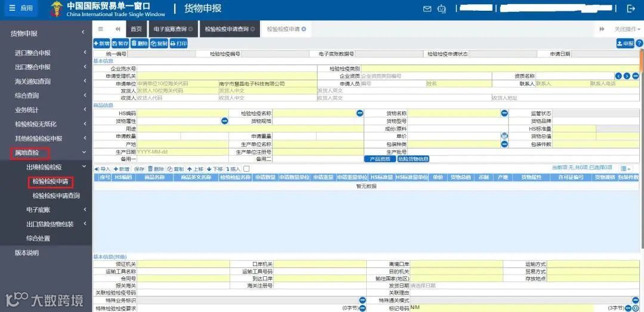
Task: Open the 包装种类 lookup dots icon
Action: [504, 144]
